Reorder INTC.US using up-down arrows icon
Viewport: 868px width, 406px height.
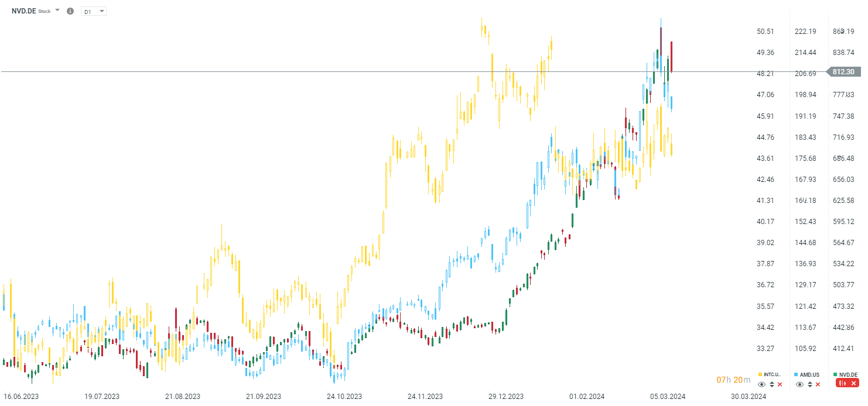pos(772,384)
